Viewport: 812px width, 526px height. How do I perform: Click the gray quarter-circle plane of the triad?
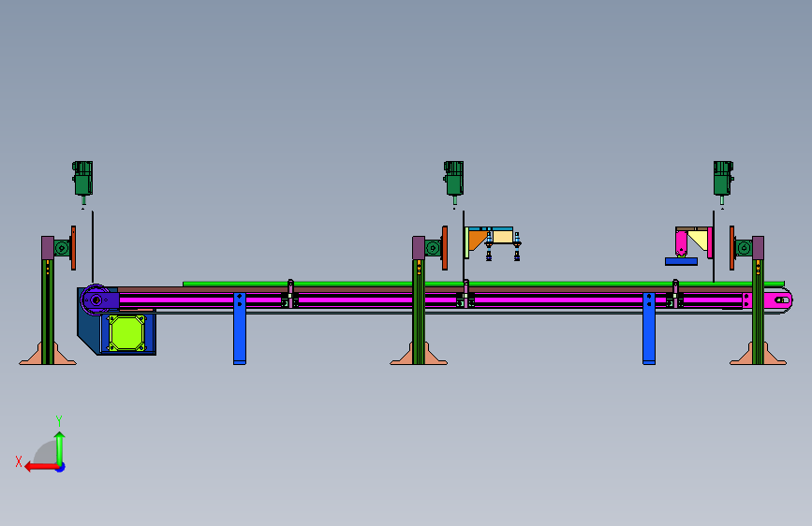click(x=46, y=452)
